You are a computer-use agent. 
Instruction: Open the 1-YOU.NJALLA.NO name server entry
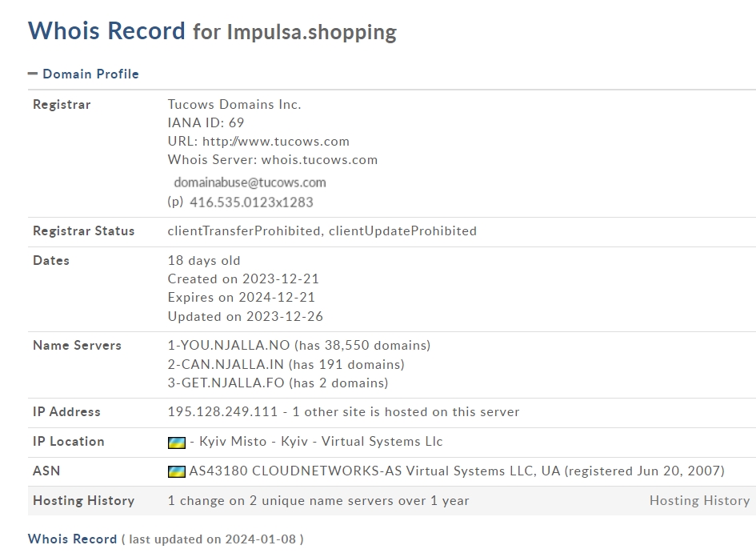(229, 345)
